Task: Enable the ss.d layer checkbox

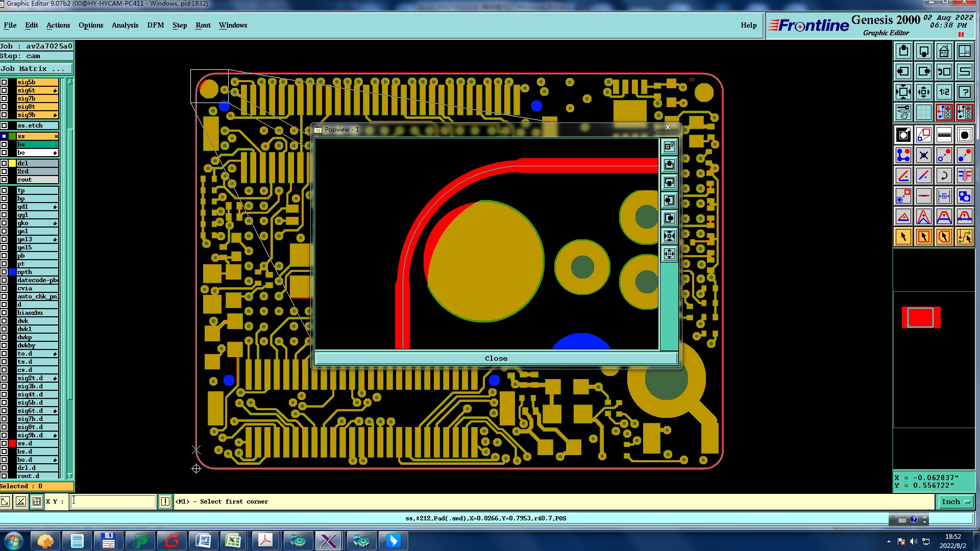Action: click(x=4, y=443)
